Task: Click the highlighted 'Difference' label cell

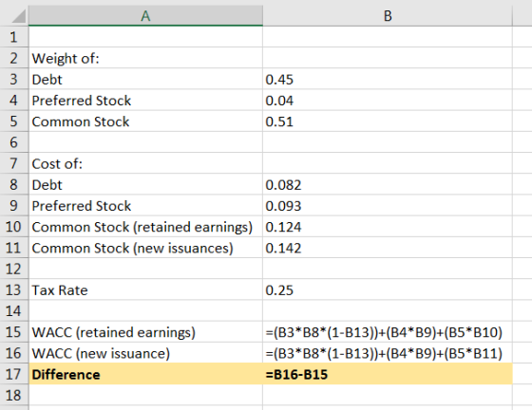Action: (x=145, y=374)
